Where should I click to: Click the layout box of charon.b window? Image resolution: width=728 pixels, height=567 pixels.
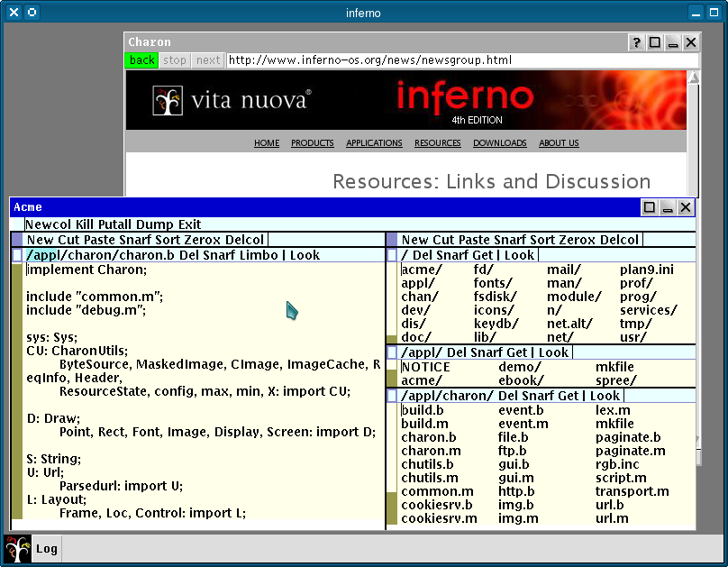18,255
